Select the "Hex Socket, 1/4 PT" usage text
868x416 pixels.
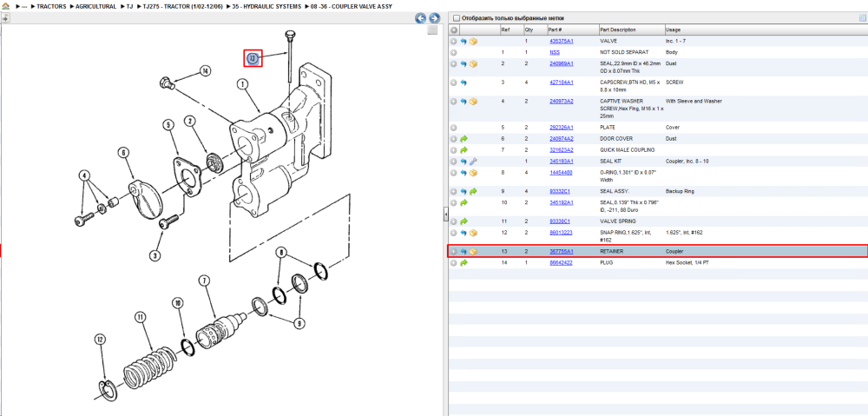(687, 262)
